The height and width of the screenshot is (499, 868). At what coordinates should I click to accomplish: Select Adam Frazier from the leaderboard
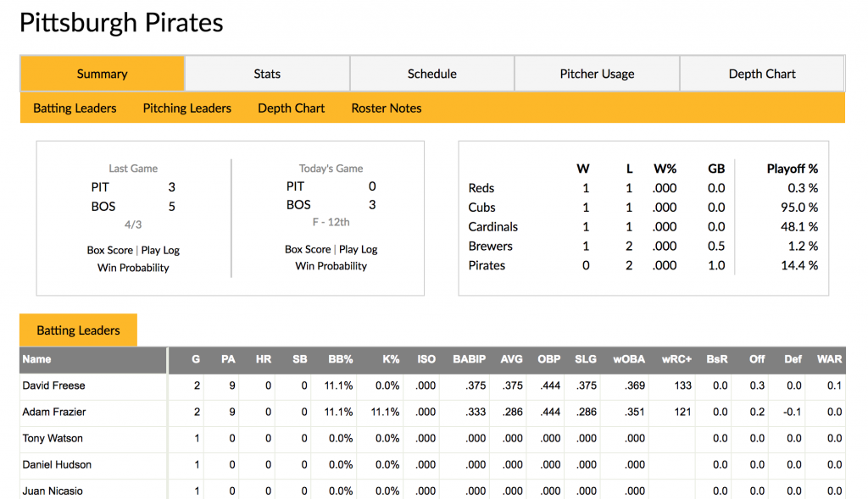click(x=53, y=413)
